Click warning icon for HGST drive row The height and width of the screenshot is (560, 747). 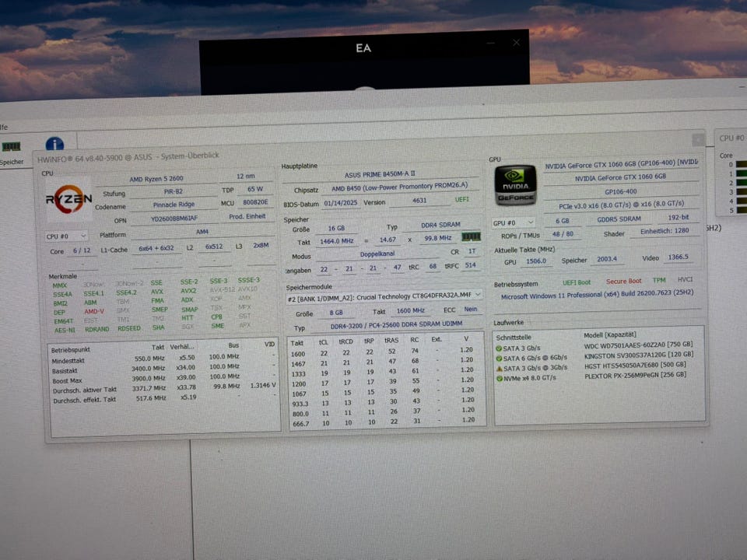(x=499, y=368)
